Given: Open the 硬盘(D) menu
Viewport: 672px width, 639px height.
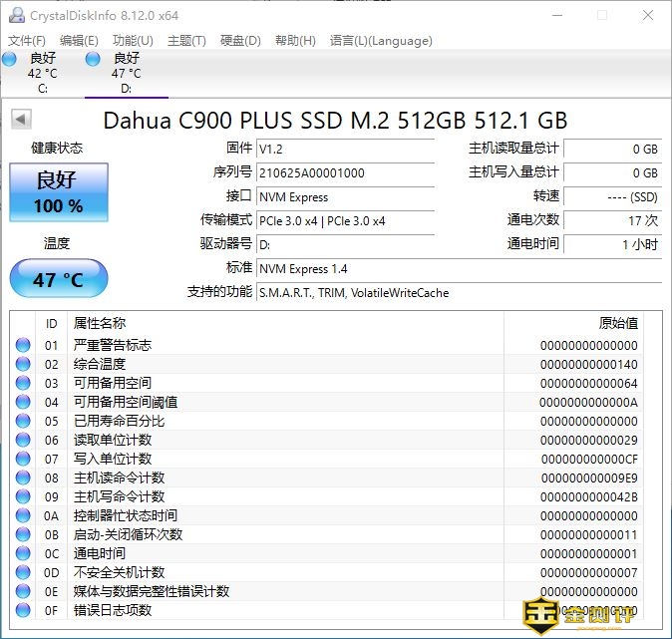Looking at the screenshot, I should tap(240, 41).
